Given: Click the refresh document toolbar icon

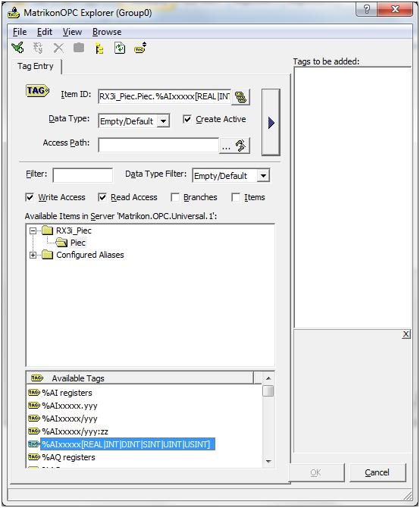Looking at the screenshot, I should [x=120, y=48].
